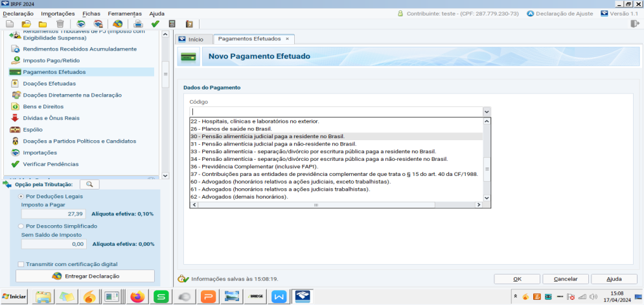Screen dimensions: 644x305
Task: Select the Por Deduções Legais radio button
Action: [x=21, y=195]
